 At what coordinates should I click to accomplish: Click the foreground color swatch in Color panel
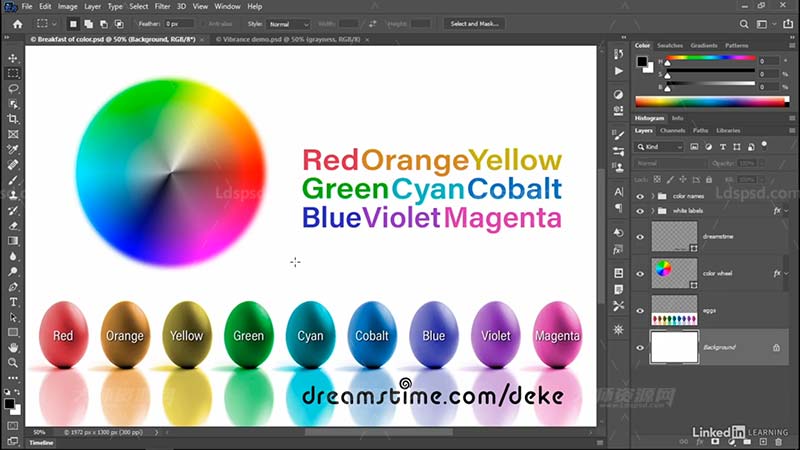tap(642, 62)
